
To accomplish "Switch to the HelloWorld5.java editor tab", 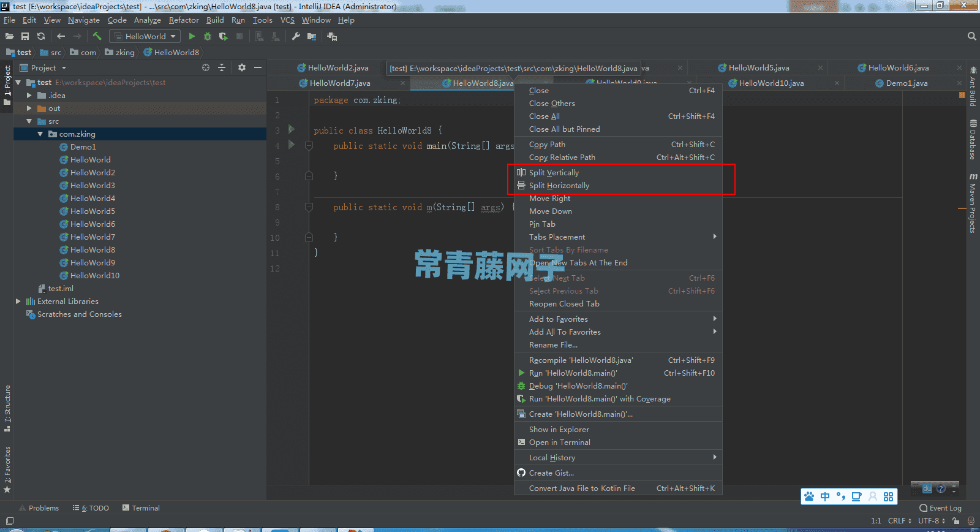I will (x=759, y=68).
